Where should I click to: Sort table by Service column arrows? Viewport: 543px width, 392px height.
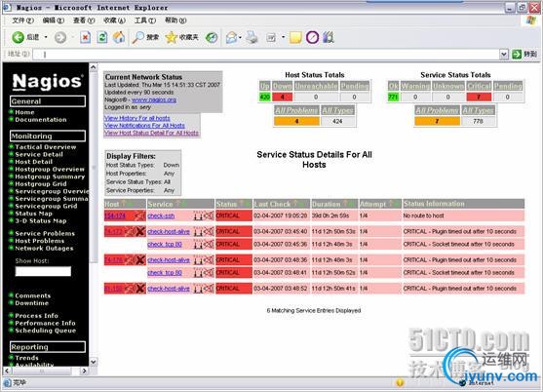click(x=181, y=204)
